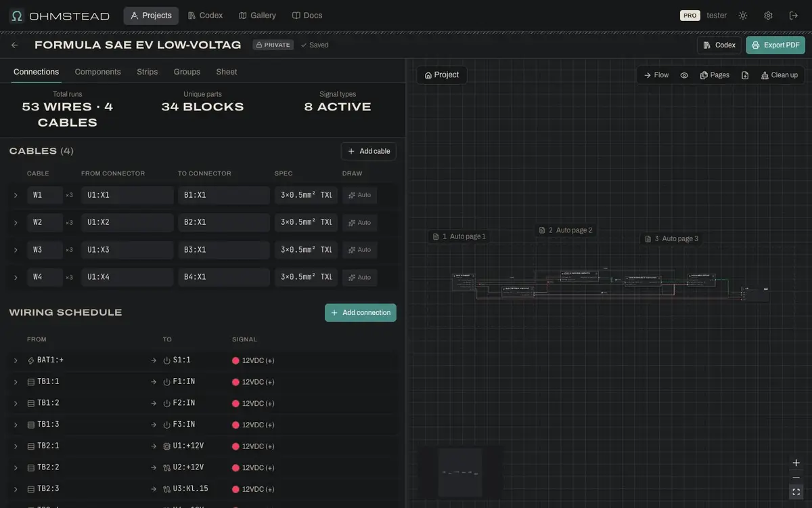812x508 pixels.
Task: Toggle the eye visibility icon on canvas toolbar
Action: (684, 75)
